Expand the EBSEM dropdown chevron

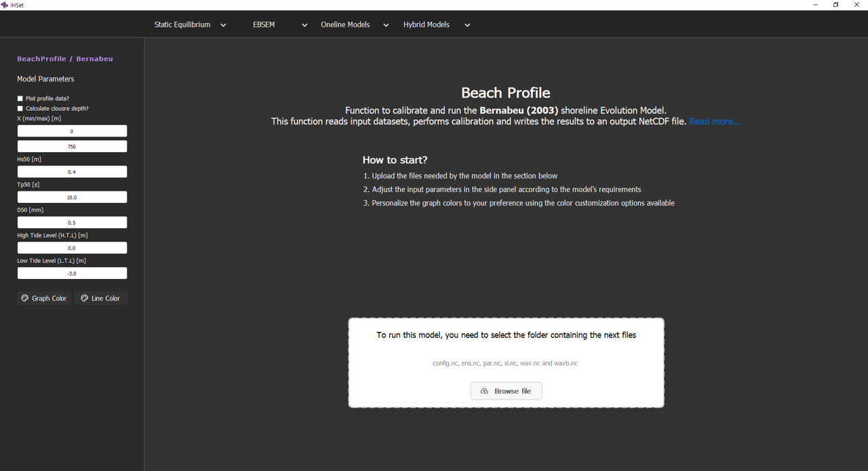pyautogui.click(x=304, y=25)
